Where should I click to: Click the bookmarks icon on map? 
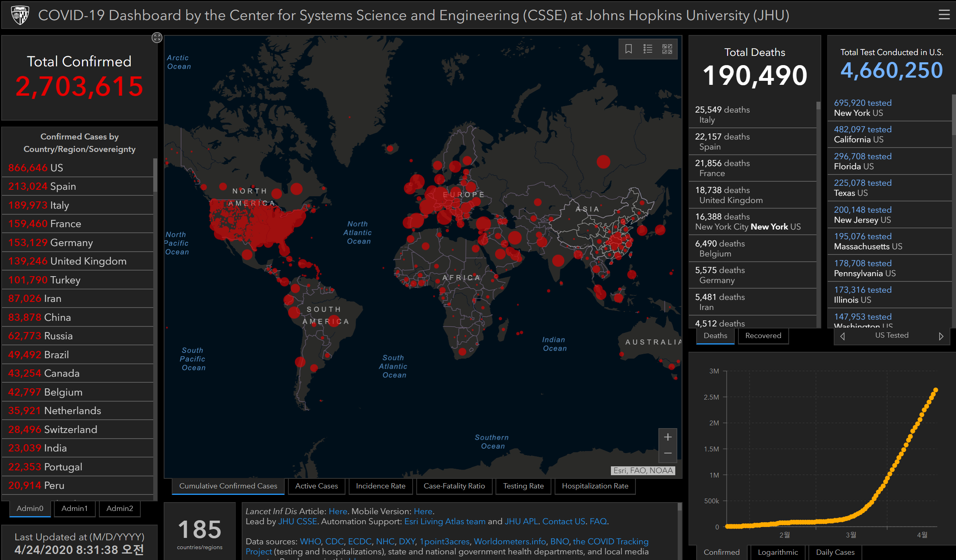coord(629,49)
